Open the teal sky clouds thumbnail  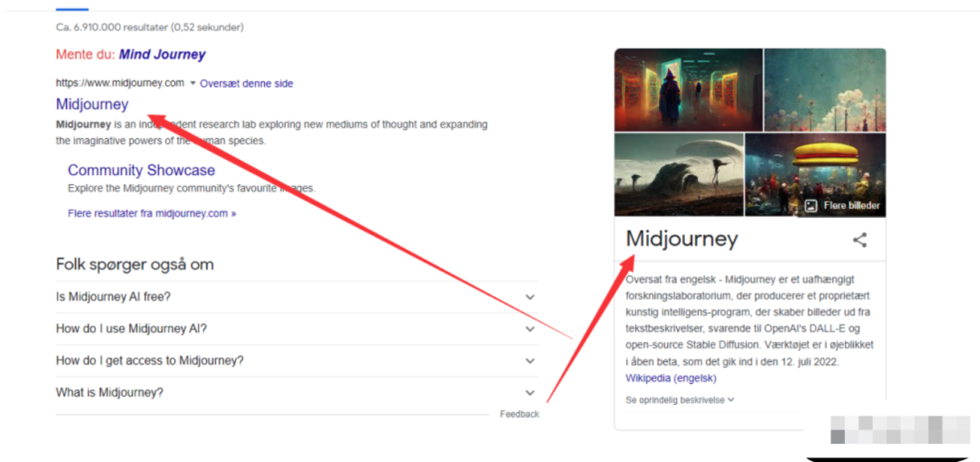(x=825, y=89)
